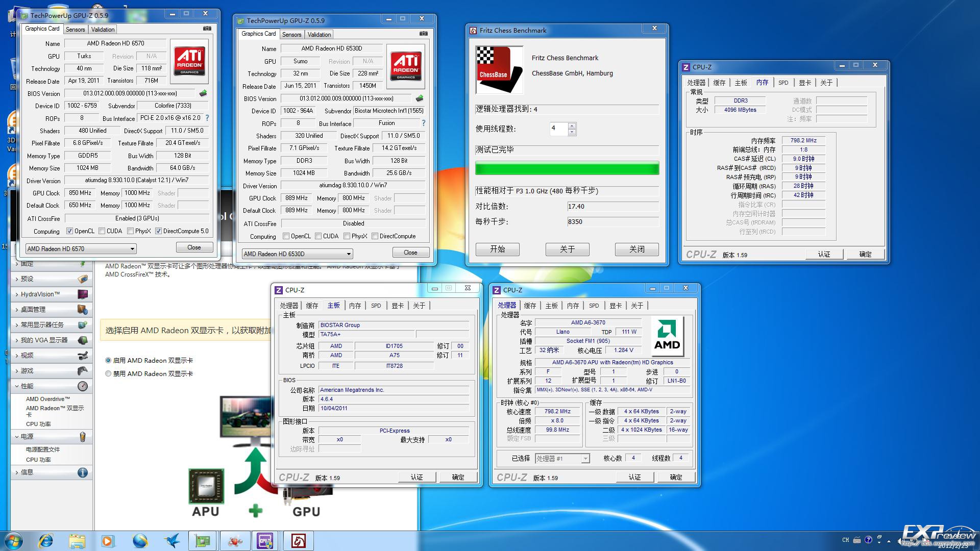Click 确定 button in CPU-Z mainboard window
980x551 pixels.
tap(458, 477)
